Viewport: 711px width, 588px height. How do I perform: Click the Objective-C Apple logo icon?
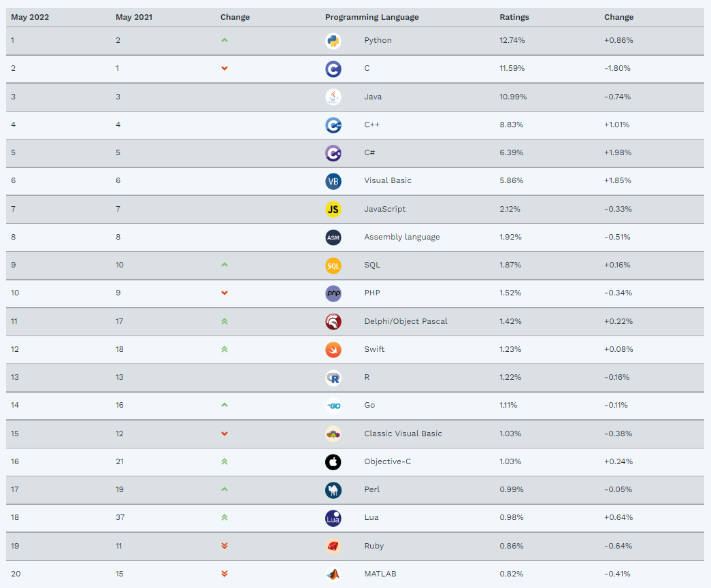(333, 462)
